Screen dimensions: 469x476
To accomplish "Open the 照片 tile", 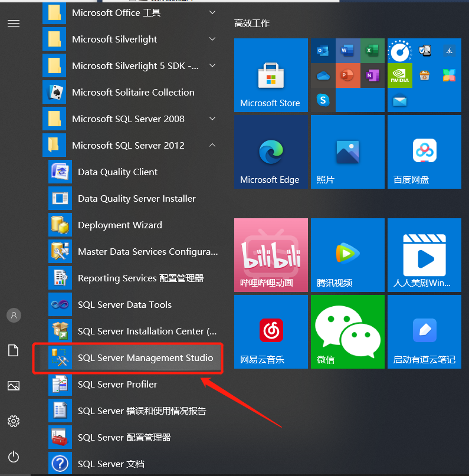I will tap(347, 152).
